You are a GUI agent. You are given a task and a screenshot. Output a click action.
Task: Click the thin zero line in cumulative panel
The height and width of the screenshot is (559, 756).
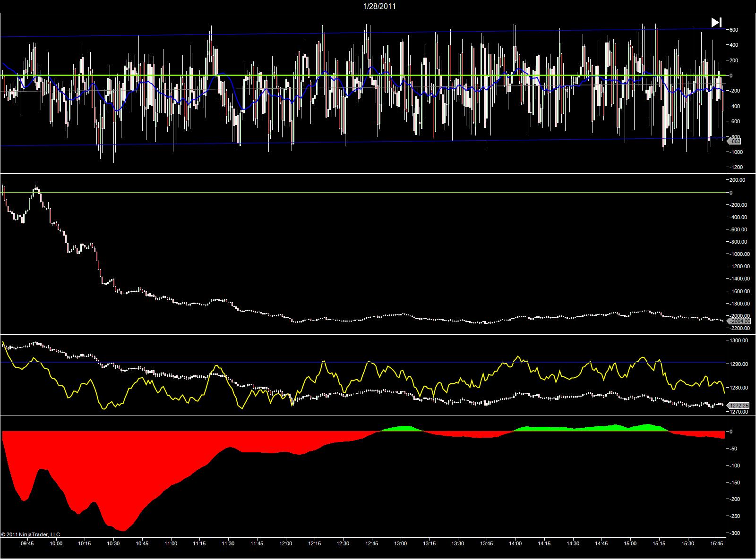point(362,193)
